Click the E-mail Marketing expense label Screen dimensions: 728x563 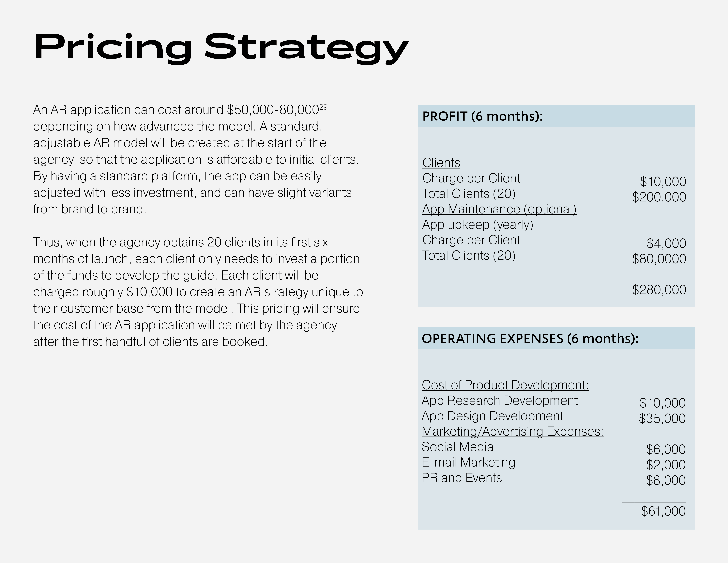[x=468, y=462]
